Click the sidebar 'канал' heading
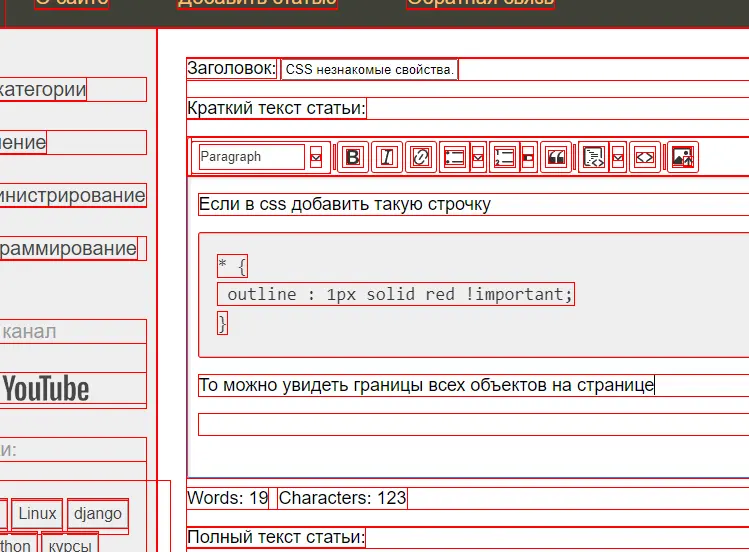 coord(29,331)
